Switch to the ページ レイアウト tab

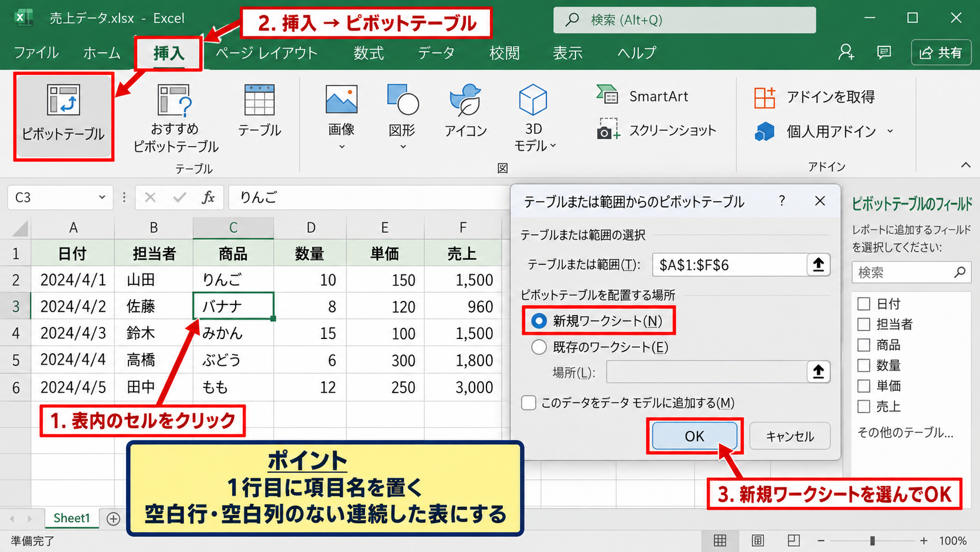267,53
